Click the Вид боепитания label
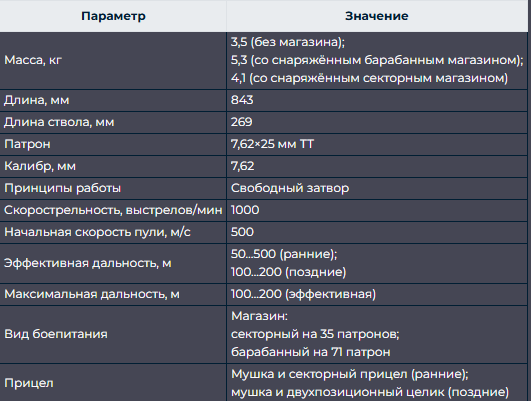The width and height of the screenshot is (531, 401). [56, 334]
